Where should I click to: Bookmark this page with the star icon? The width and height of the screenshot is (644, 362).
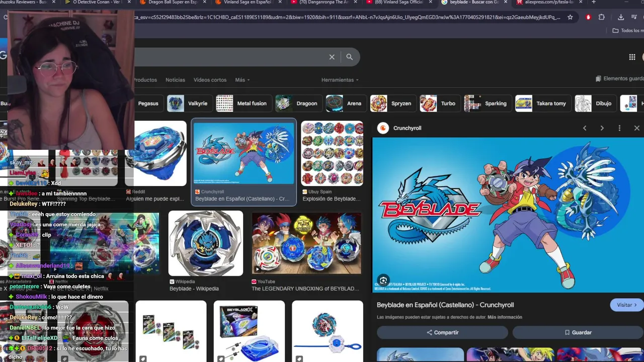click(x=570, y=17)
